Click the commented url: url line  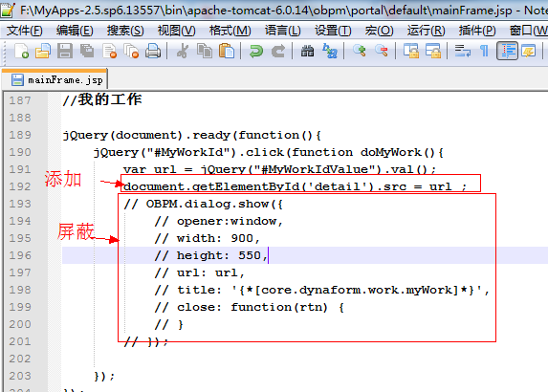click(199, 272)
